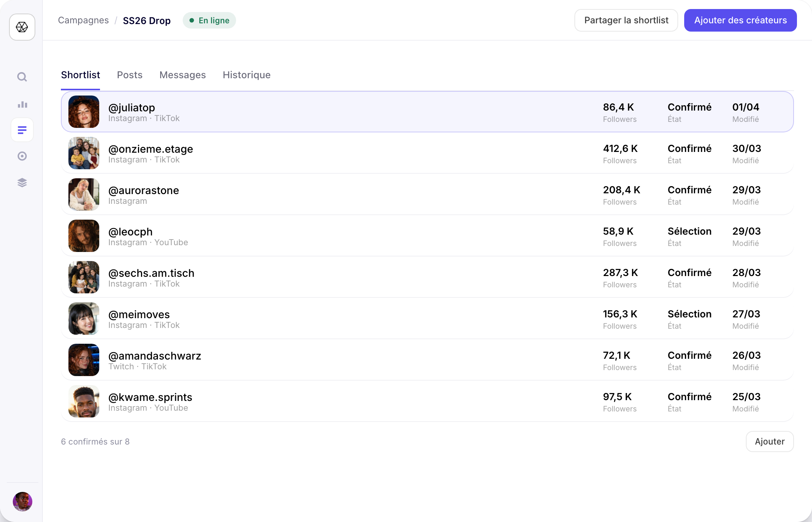
Task: Switch to the Messages tab
Action: coord(183,75)
